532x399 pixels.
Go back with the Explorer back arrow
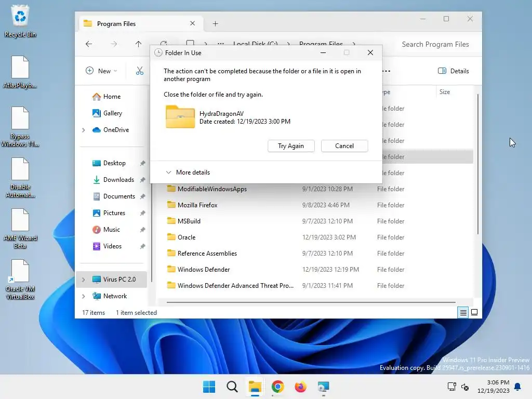(89, 44)
